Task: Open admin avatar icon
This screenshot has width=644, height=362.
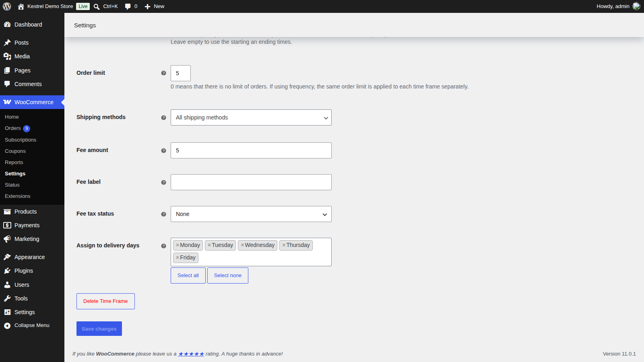Action: [x=636, y=6]
